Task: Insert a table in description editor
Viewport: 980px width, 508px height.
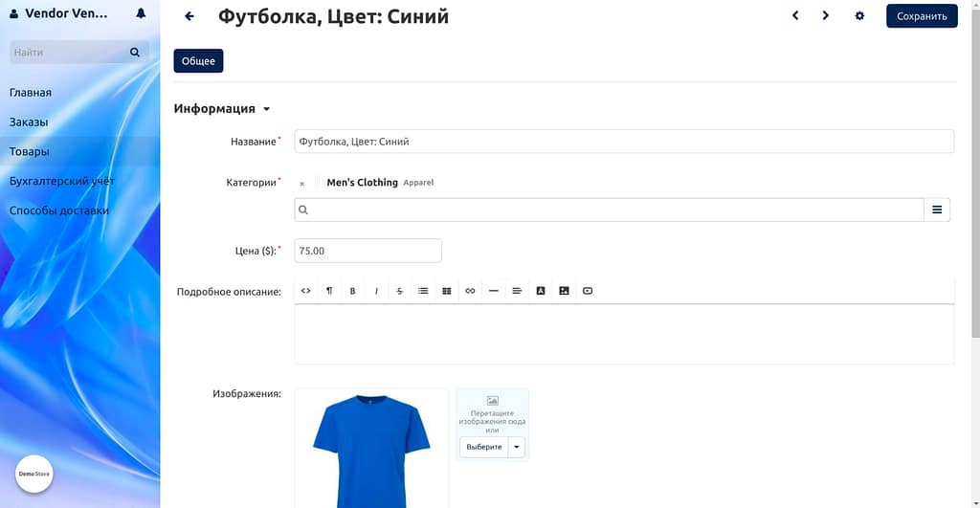Action: [x=446, y=291]
